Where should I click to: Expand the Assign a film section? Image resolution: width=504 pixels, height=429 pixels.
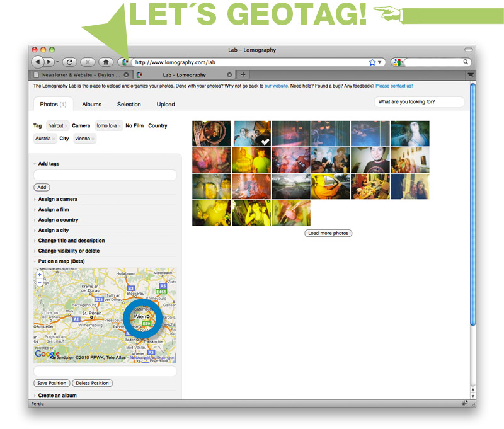pyautogui.click(x=54, y=210)
